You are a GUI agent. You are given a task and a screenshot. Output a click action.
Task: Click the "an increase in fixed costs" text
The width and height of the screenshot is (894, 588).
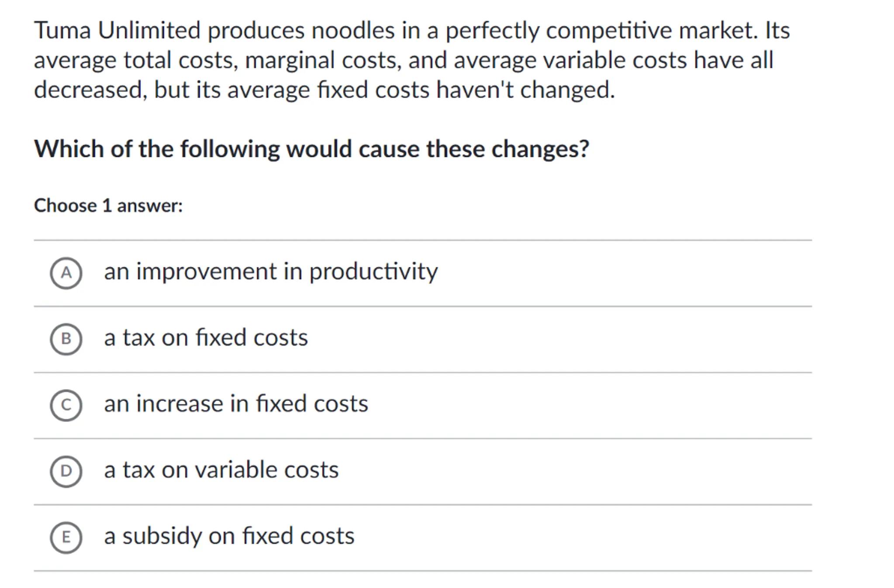point(236,404)
